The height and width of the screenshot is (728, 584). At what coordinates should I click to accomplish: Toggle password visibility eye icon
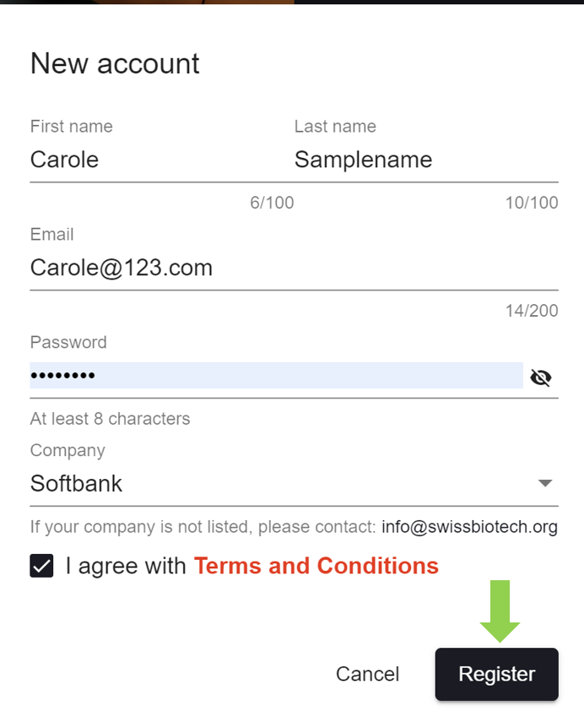point(540,378)
